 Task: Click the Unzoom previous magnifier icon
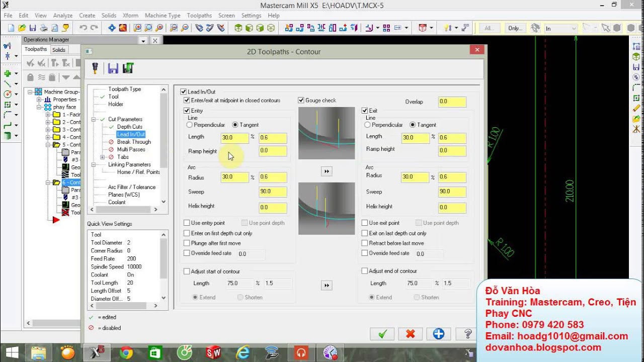point(175,28)
